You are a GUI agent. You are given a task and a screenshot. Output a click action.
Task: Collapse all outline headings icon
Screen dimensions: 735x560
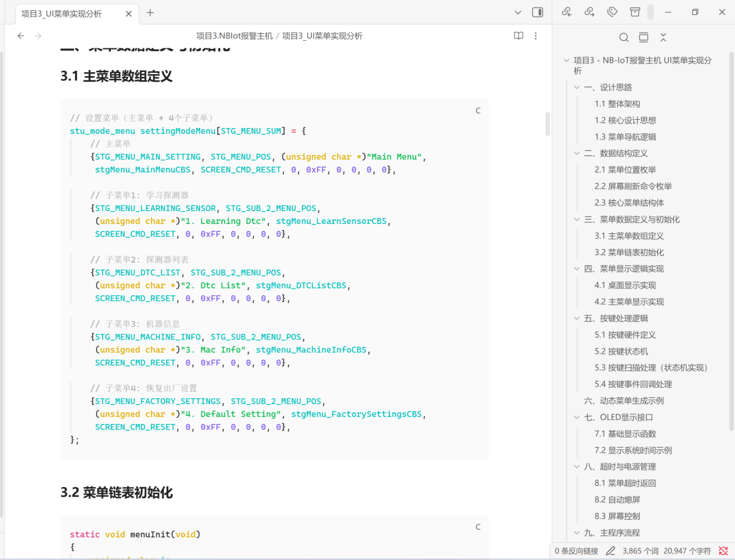tap(664, 37)
